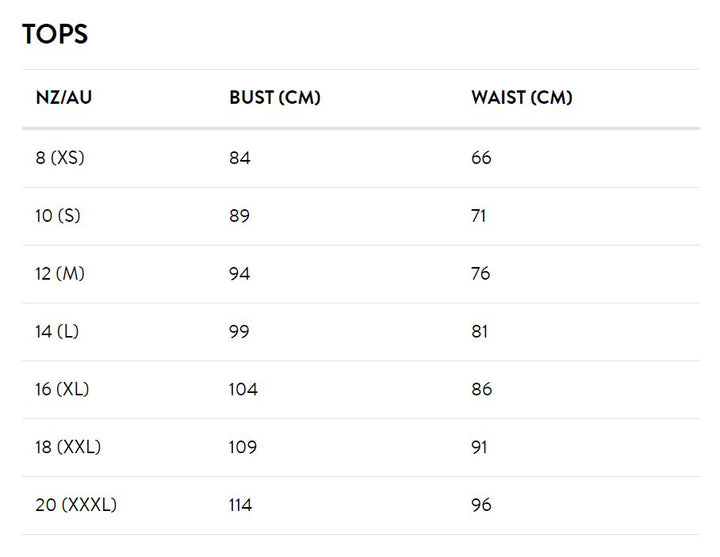Screen dimensions: 720x557
Task: Click waist value 81 for size 14
Action: pos(479,332)
